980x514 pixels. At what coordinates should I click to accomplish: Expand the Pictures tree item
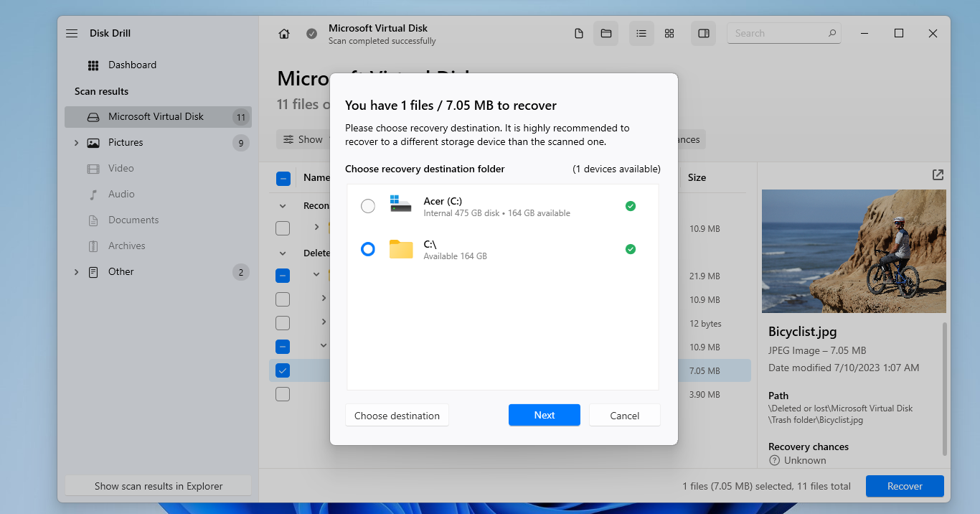[x=76, y=143]
